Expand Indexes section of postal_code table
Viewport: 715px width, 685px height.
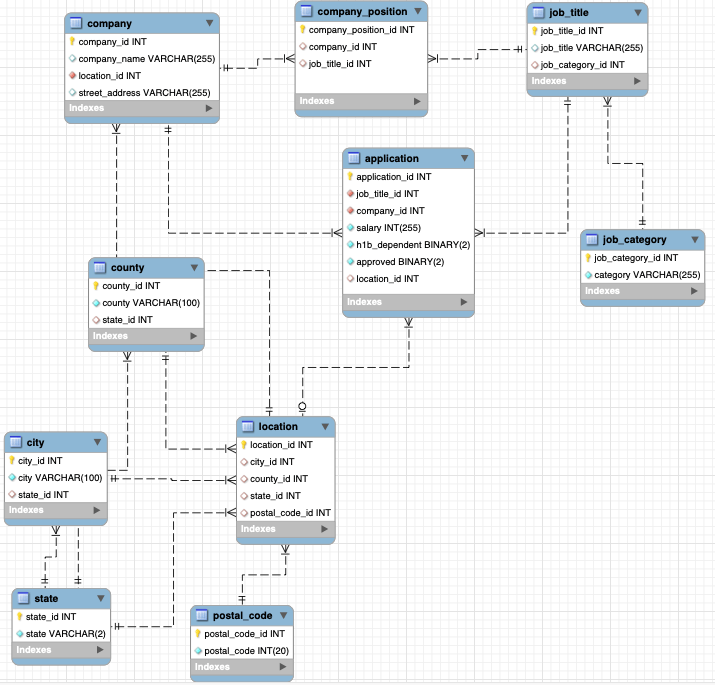(x=283, y=667)
